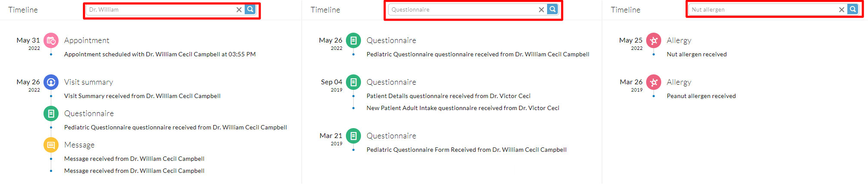Open 'New Patient Adult Intake questionnaire' entry
The image size is (868, 184).
[x=463, y=108]
